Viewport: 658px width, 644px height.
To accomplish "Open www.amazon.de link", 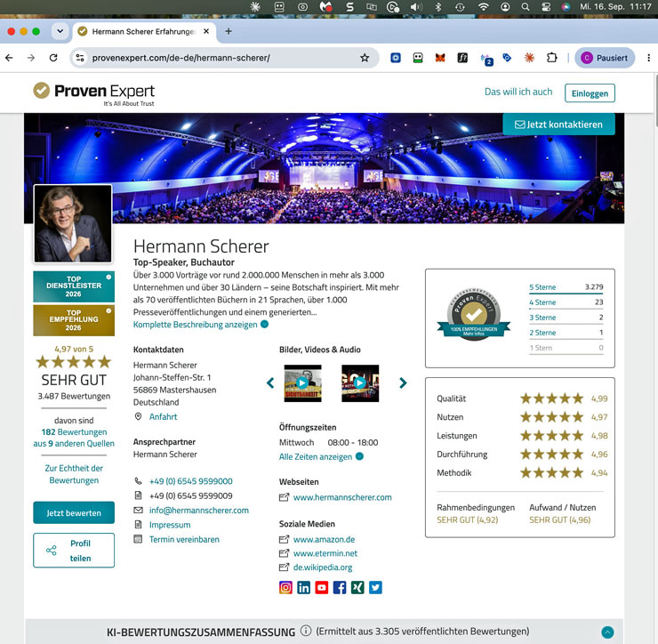I will pyautogui.click(x=324, y=539).
